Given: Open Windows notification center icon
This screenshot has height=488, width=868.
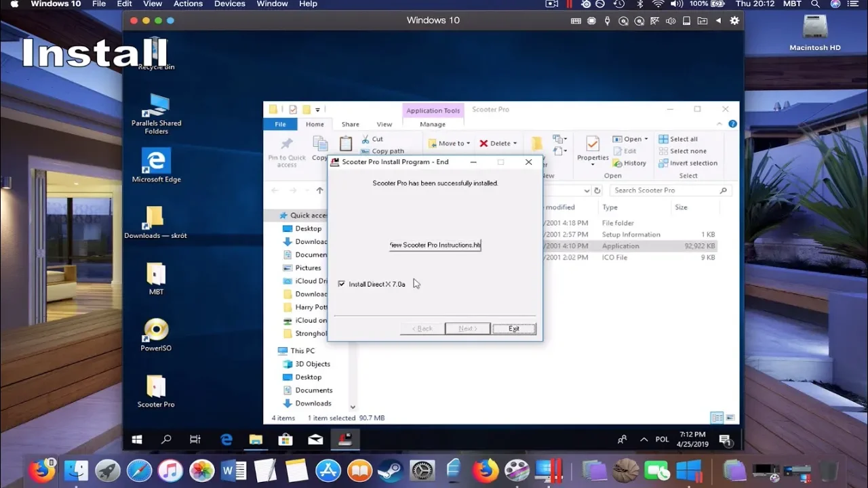Looking at the screenshot, I should coord(724,439).
